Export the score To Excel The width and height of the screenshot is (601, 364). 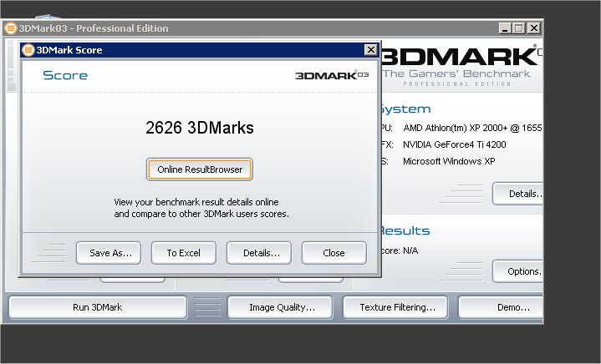[x=184, y=253]
